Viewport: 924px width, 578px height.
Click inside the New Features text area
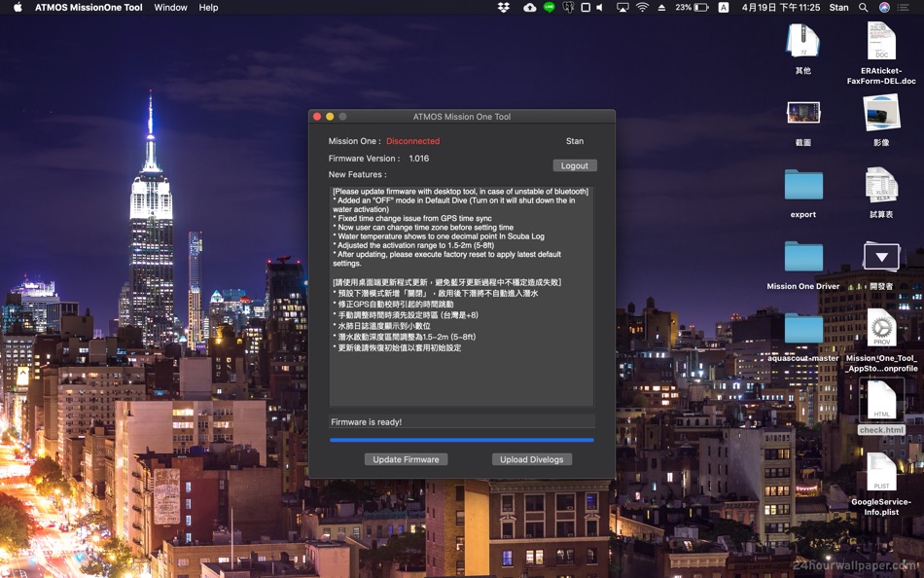[x=461, y=297]
